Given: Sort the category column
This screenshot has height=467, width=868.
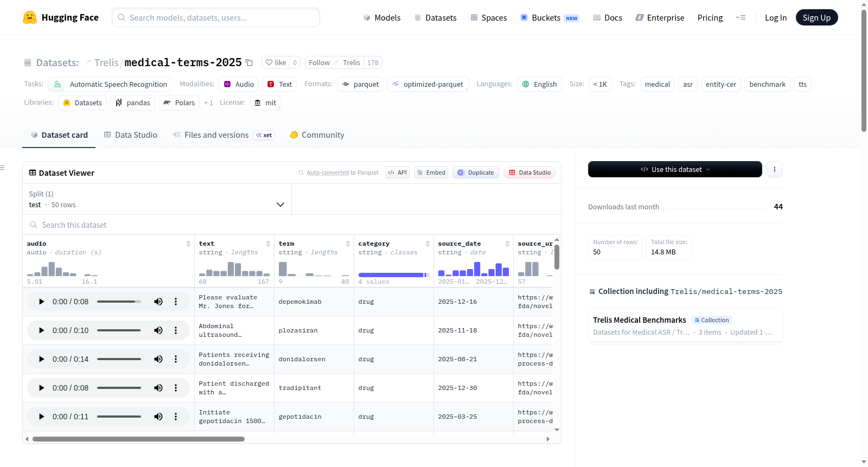Looking at the screenshot, I should pyautogui.click(x=427, y=244).
